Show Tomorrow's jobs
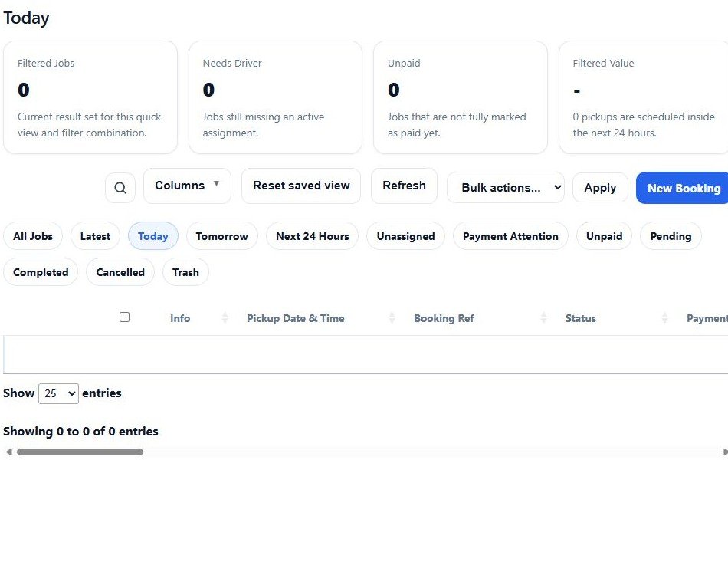The width and height of the screenshot is (728, 575). click(222, 236)
